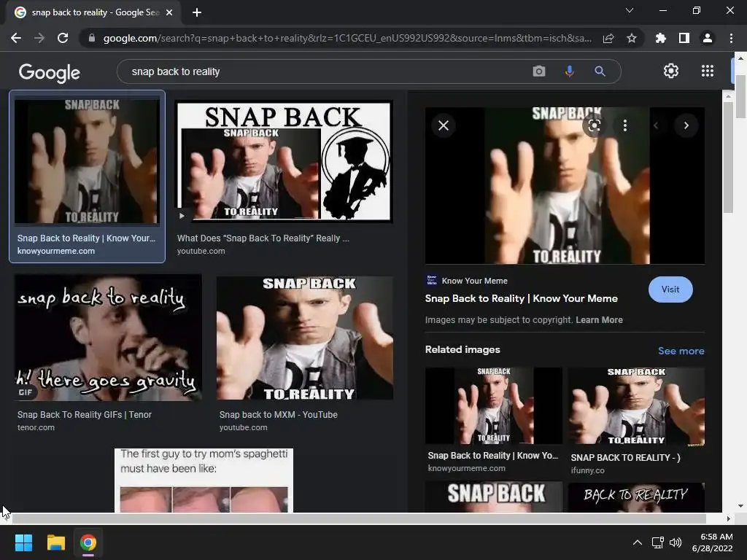Image resolution: width=747 pixels, height=560 pixels.
Task: Click Chrome icon in taskbar
Action: click(88, 542)
